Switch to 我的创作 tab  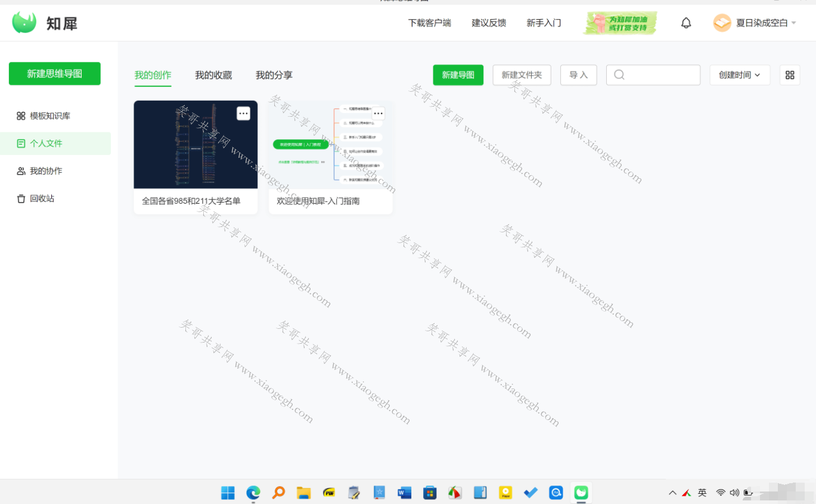click(x=153, y=75)
